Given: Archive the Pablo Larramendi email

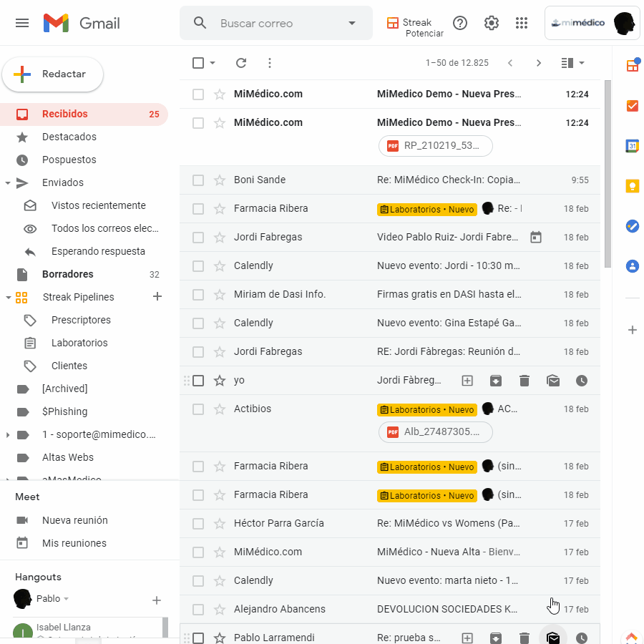Looking at the screenshot, I should (x=496, y=638).
